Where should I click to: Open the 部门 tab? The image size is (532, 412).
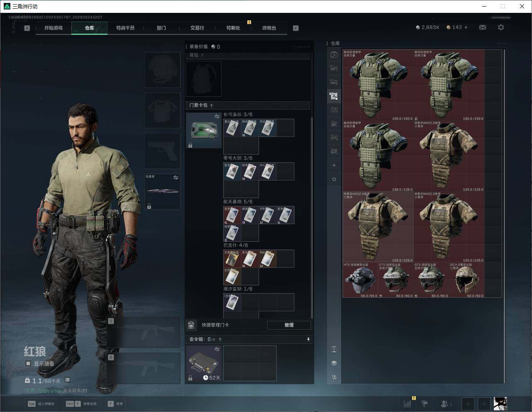[161, 28]
